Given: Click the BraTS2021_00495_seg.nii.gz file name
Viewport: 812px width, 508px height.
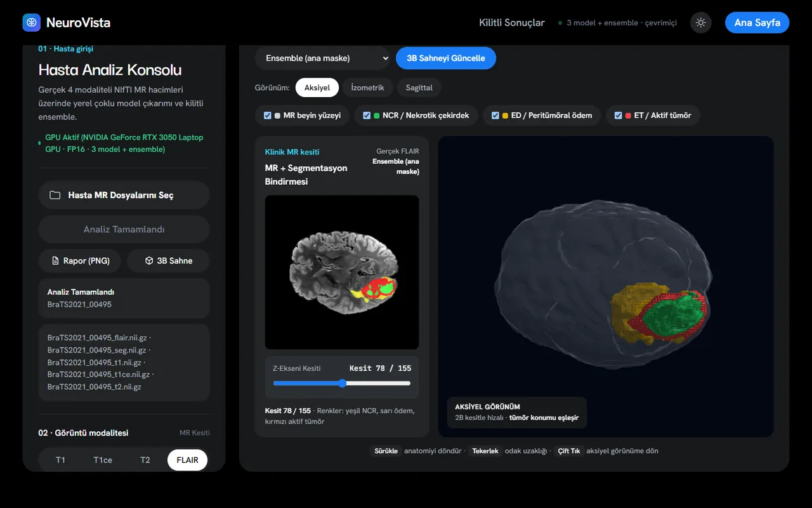Looking at the screenshot, I should (x=96, y=350).
